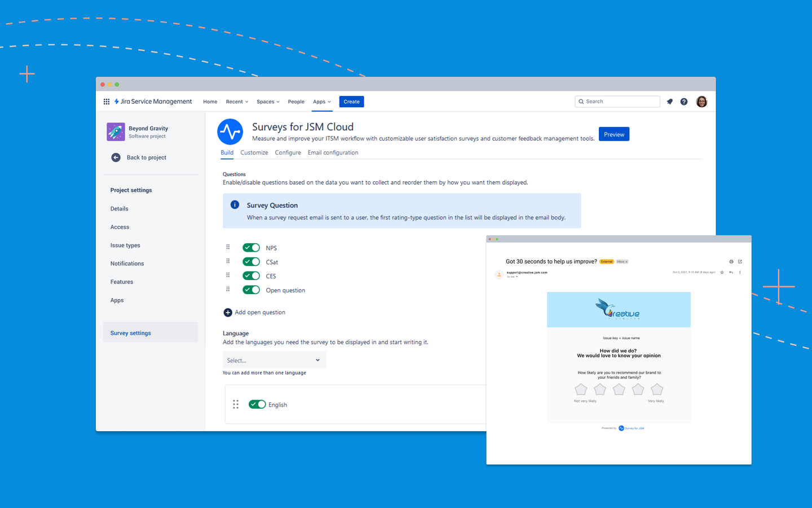The width and height of the screenshot is (812, 508).
Task: Click the Back to project arrow icon
Action: (x=116, y=157)
